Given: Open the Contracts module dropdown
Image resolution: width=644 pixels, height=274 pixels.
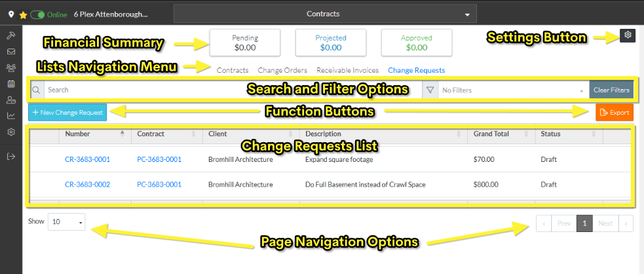Looking at the screenshot, I should (x=325, y=14).
